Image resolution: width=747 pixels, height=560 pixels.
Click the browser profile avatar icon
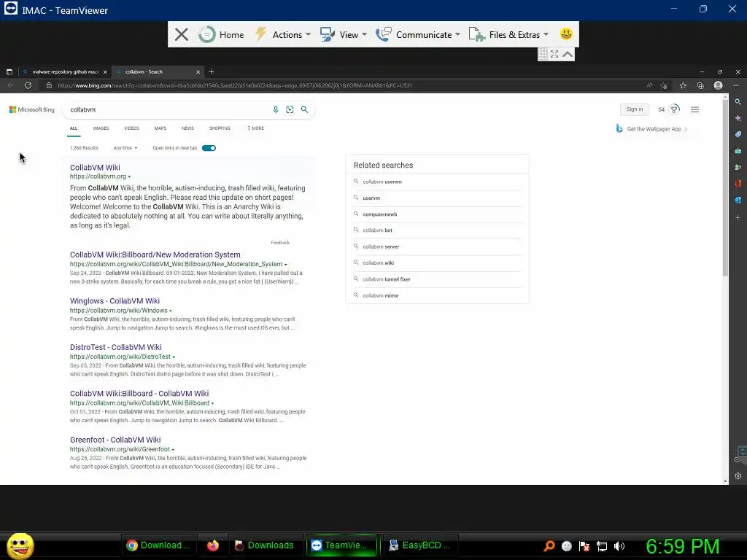click(x=719, y=85)
